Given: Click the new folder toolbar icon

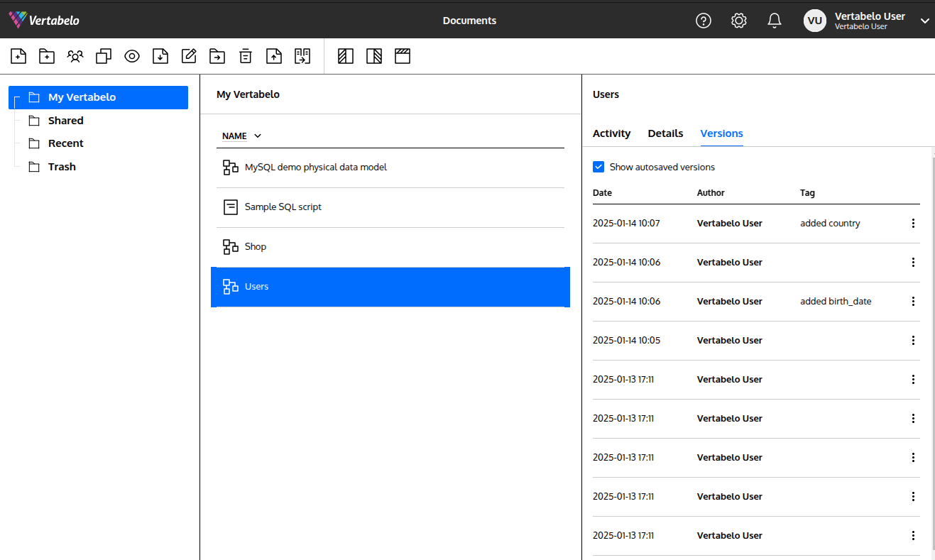Looking at the screenshot, I should coord(47,56).
